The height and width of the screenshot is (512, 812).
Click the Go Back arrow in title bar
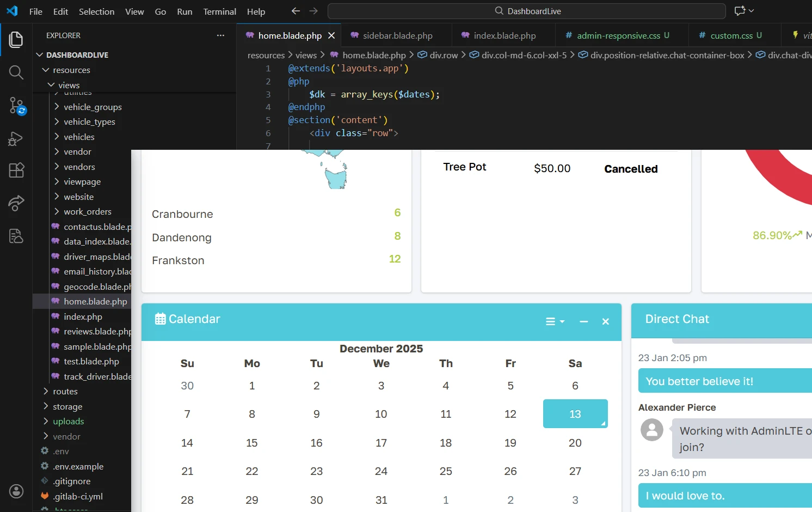coord(296,11)
